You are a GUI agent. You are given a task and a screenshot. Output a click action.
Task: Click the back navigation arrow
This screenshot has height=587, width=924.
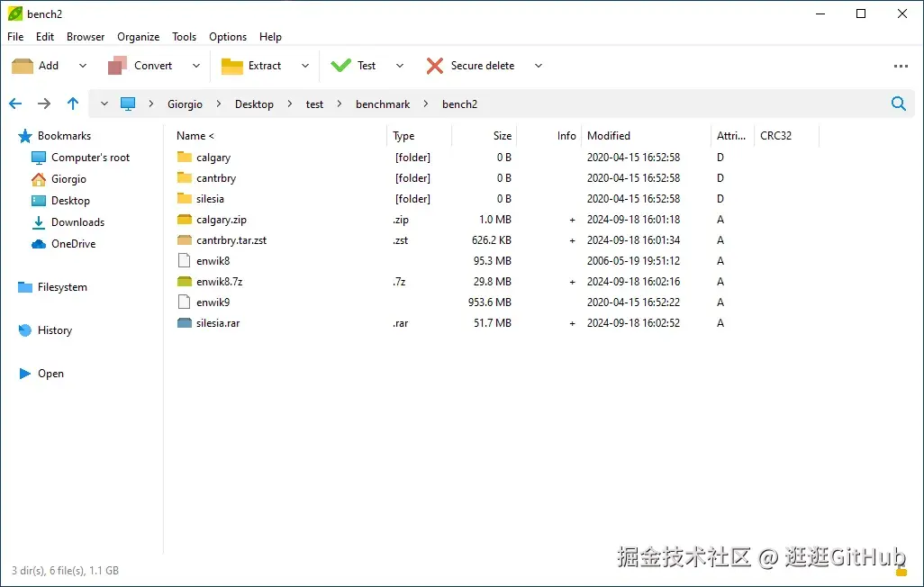[15, 104]
